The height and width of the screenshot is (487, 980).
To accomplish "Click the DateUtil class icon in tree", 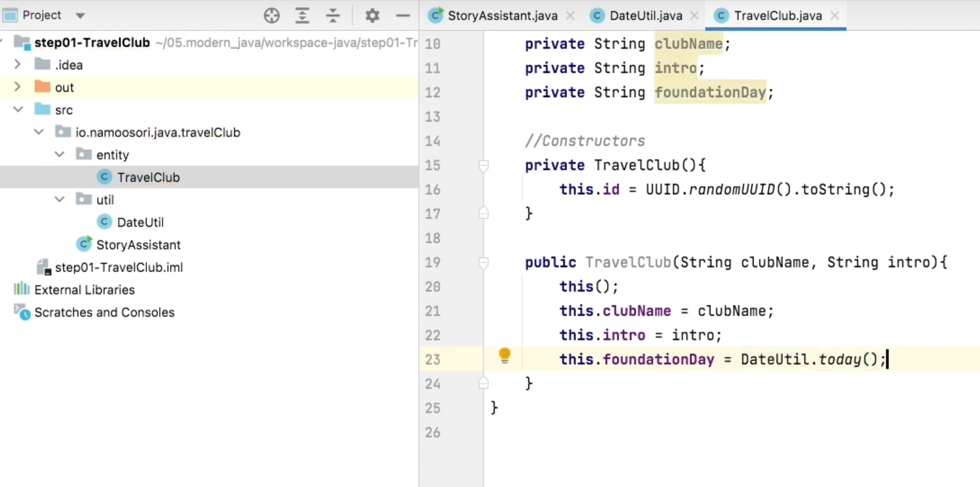I will tap(104, 222).
